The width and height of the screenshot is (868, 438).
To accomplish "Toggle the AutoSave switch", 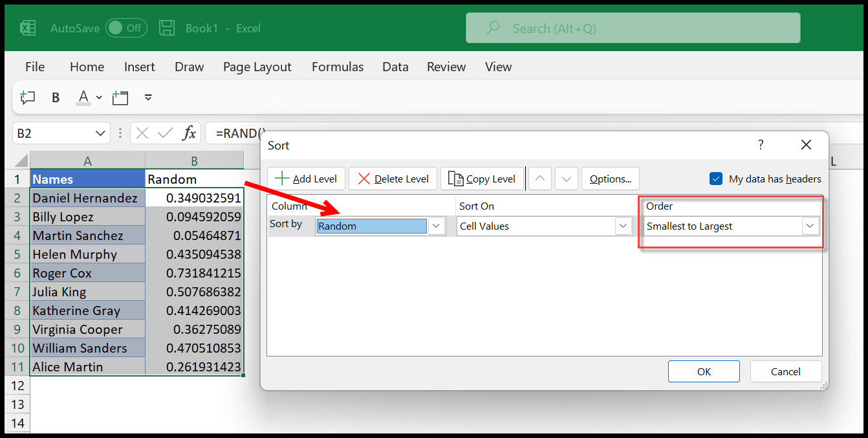I will 126,28.
